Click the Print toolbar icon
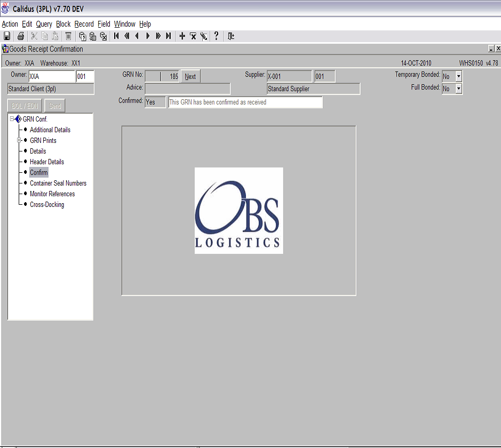 pos(21,36)
